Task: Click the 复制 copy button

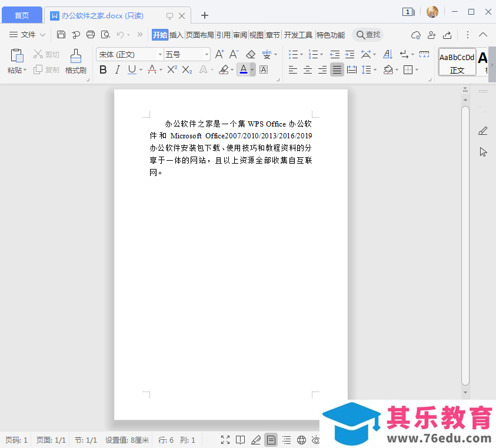Action: coord(46,69)
